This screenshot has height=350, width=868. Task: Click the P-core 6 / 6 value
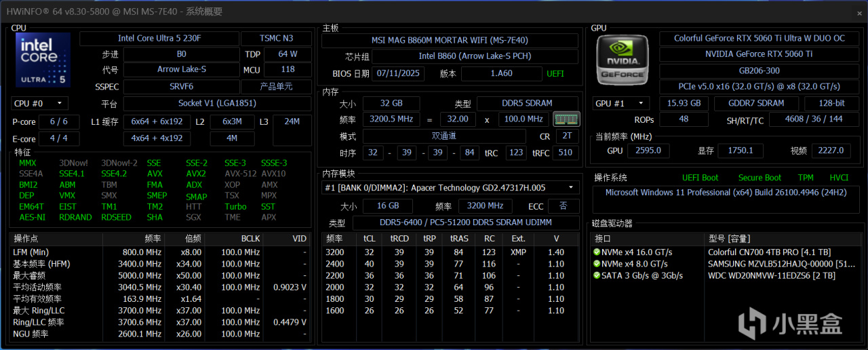59,121
